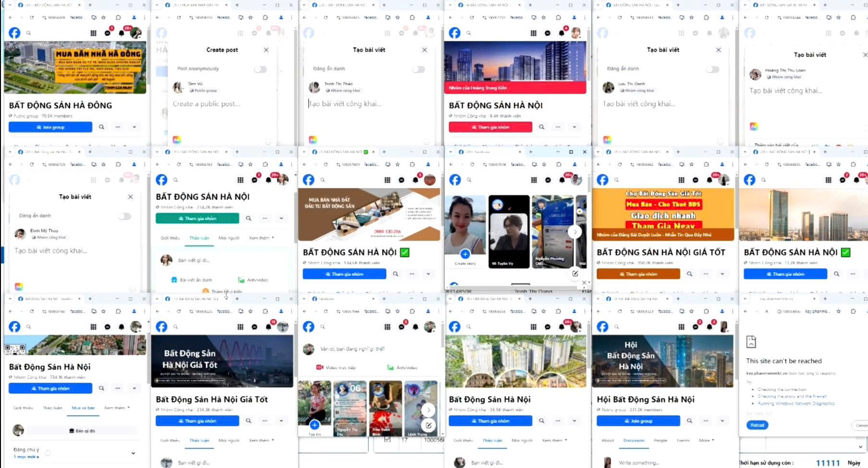Open Mua và bán tab in 734.1K member group
This screenshot has height=468, width=868.
(83, 408)
